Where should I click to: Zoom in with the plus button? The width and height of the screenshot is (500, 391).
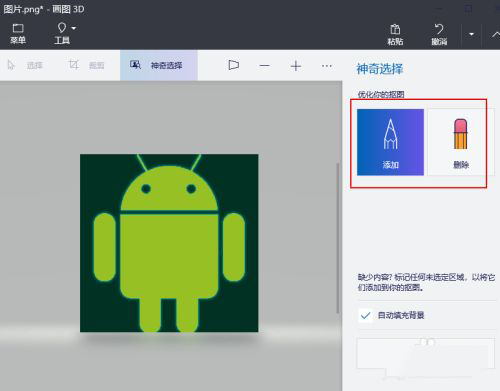tap(296, 66)
